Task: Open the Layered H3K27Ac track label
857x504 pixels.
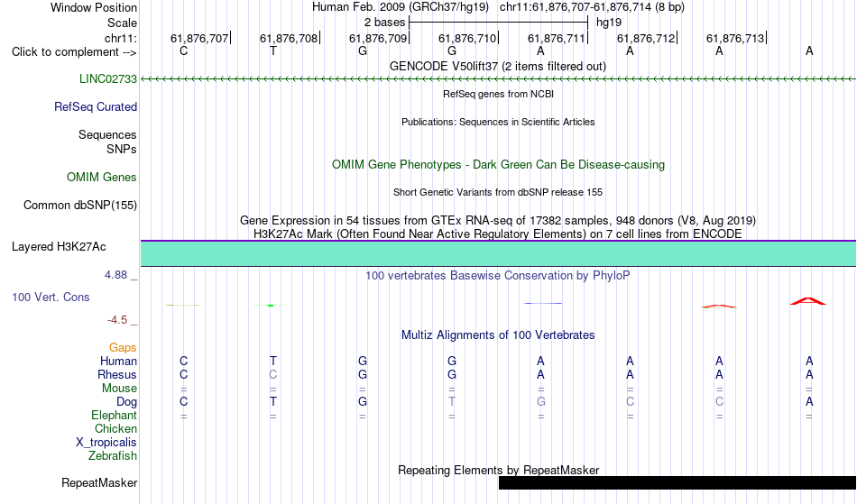Action: pos(59,247)
